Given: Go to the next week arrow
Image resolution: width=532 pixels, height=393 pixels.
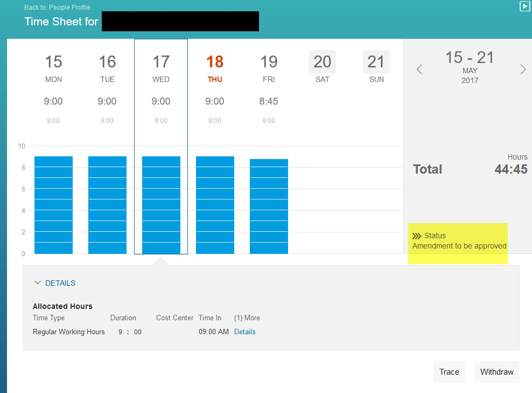Looking at the screenshot, I should 523,70.
